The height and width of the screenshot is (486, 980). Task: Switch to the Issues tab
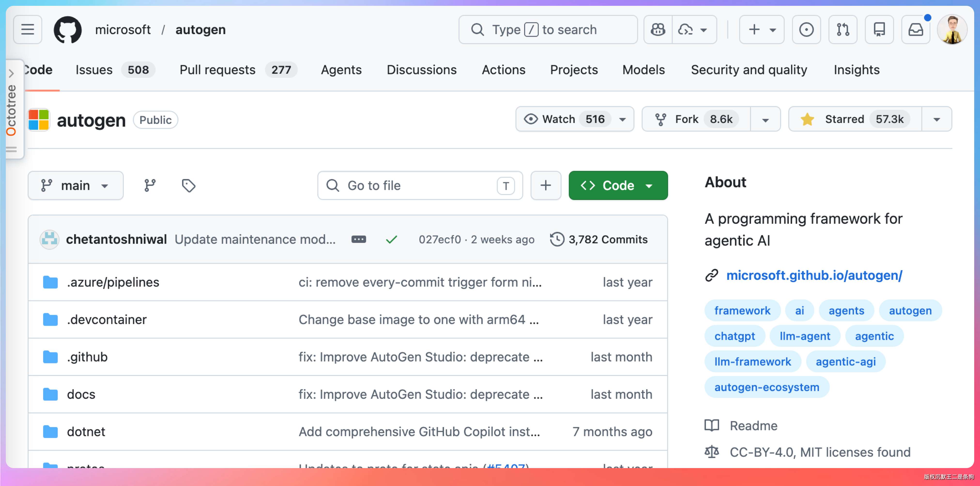click(x=94, y=70)
